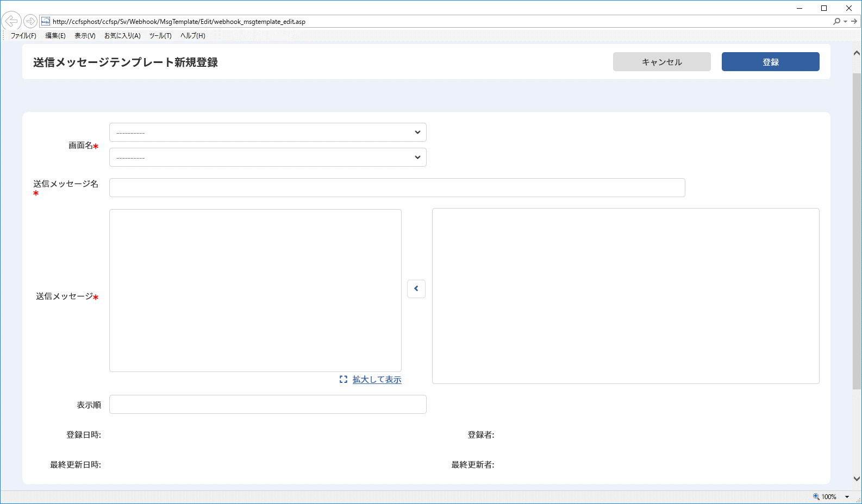The width and height of the screenshot is (862, 504).
Task: Open the address bar search dropdown arrow
Action: tap(845, 22)
